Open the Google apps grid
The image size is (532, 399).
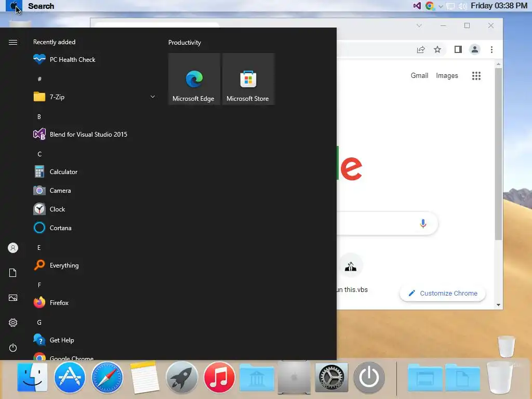coord(476,76)
